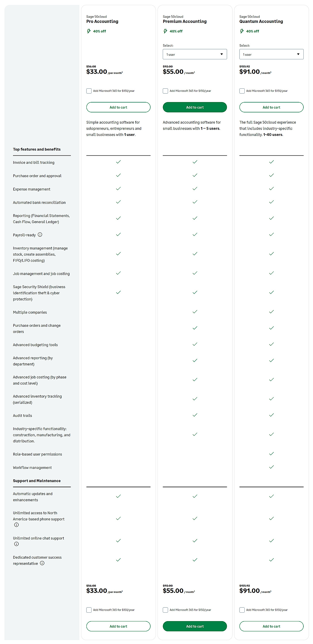Click the bottom Microsoft 365 checkbox under Premium
The width and height of the screenshot is (313, 644).
[x=165, y=610]
